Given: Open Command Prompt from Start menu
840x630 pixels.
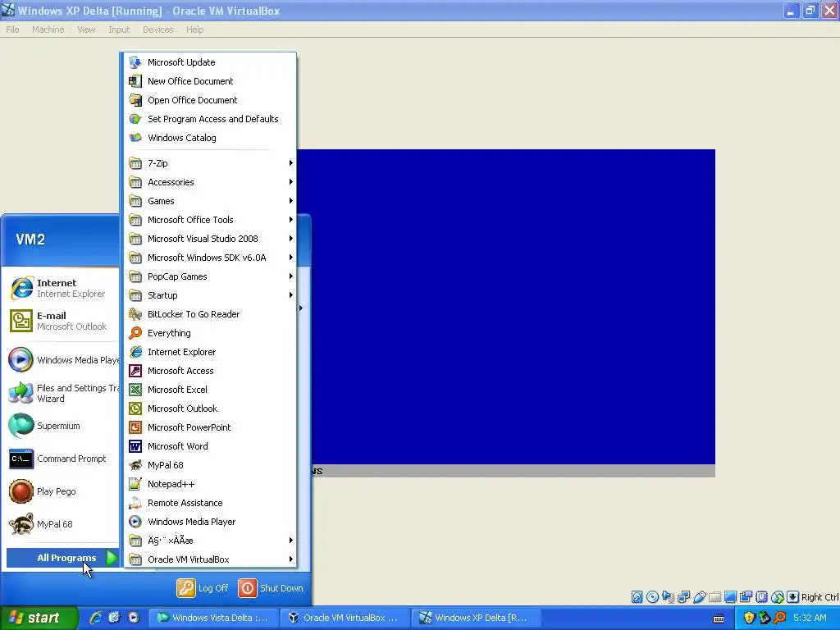Looking at the screenshot, I should (62, 459).
